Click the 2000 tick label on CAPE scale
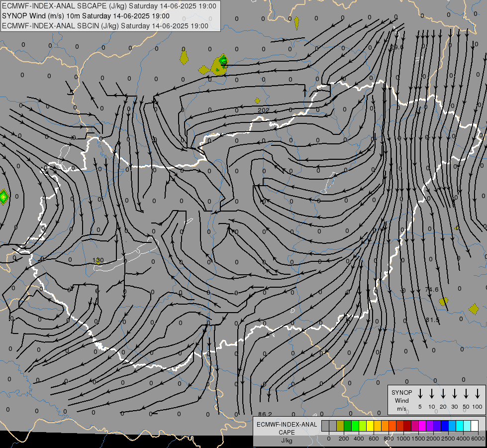Screen dimensions: 487x448 [433, 439]
